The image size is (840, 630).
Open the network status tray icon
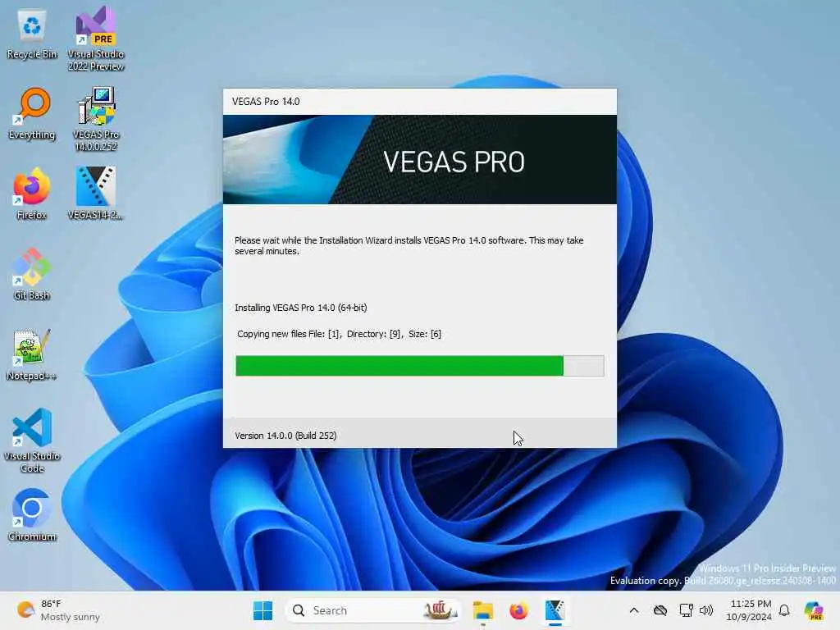686,610
